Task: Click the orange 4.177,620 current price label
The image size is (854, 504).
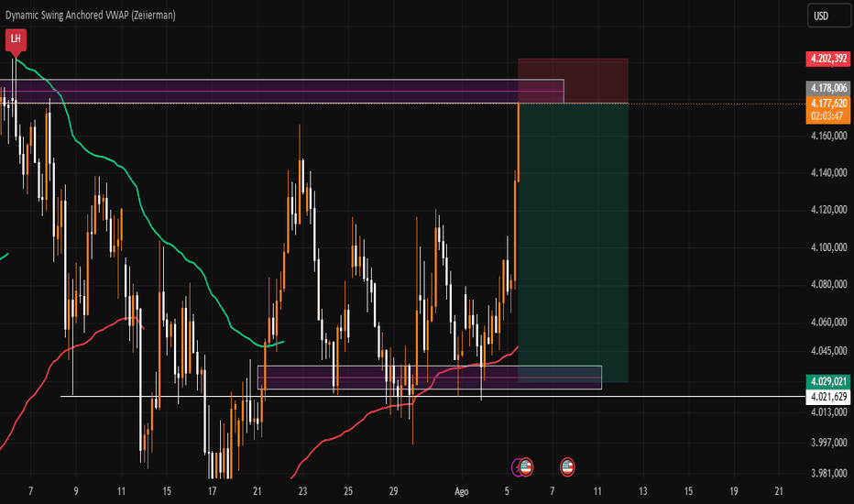Action: [827, 103]
